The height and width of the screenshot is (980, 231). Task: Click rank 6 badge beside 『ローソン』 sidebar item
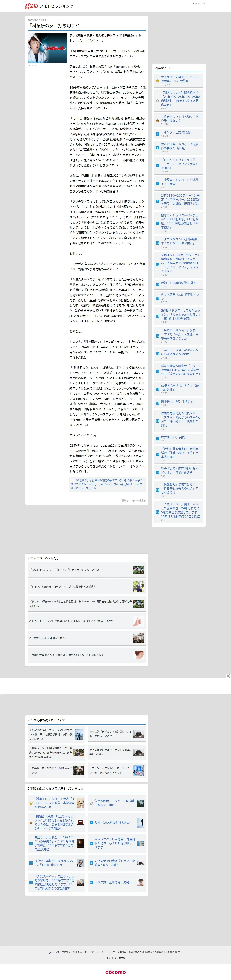(x=157, y=165)
